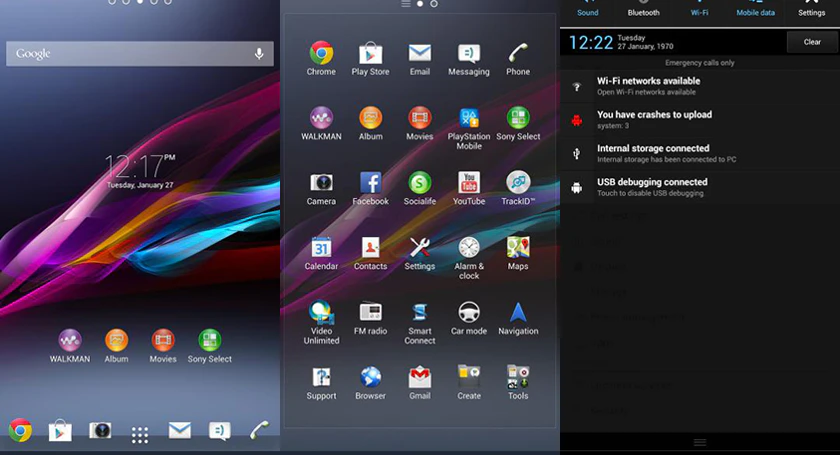Open the Browser app
Screen dimensions: 840x455
[370, 383]
